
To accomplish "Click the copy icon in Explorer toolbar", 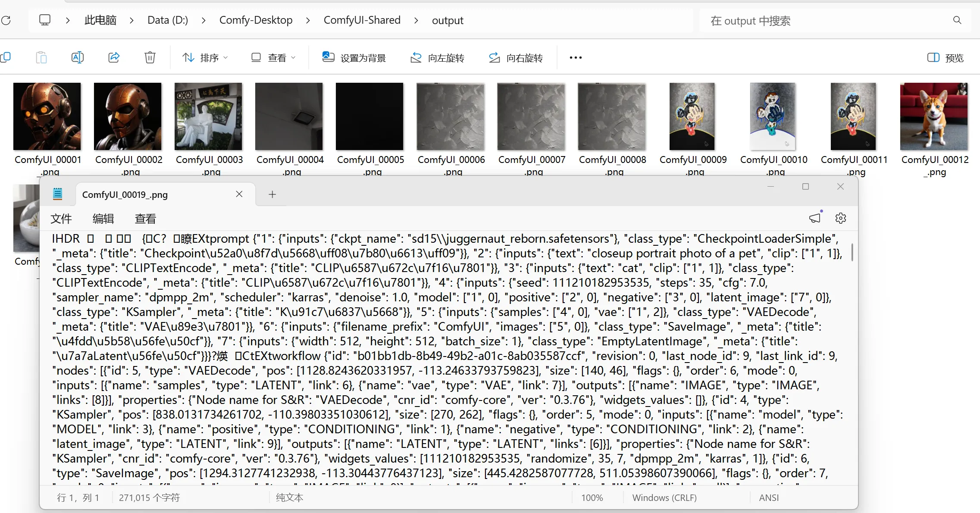I will tap(6, 57).
